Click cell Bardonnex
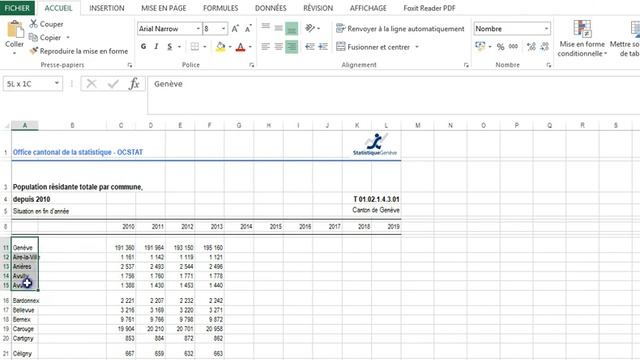The height and width of the screenshot is (360, 640). click(x=25, y=300)
